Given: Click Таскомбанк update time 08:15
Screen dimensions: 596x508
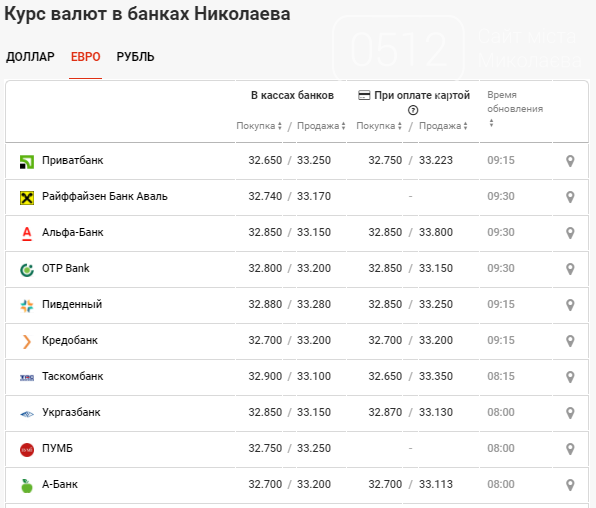Looking at the screenshot, I should point(501,376).
